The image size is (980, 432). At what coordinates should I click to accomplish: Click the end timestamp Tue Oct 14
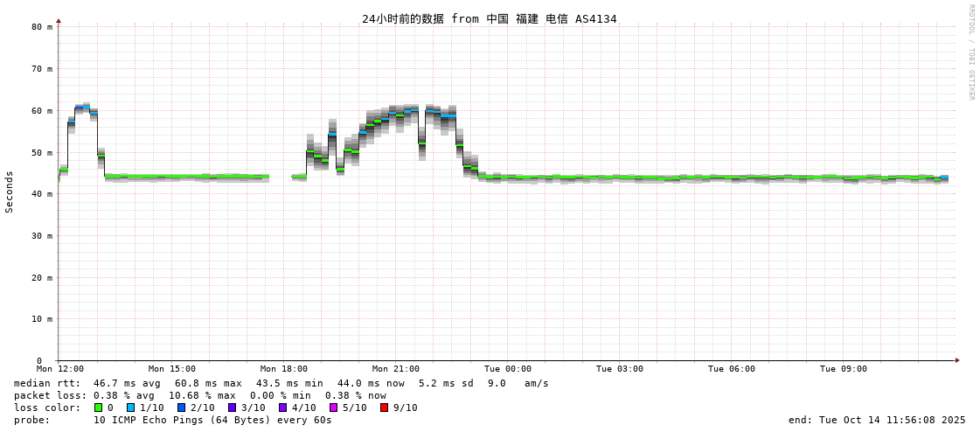point(877,420)
